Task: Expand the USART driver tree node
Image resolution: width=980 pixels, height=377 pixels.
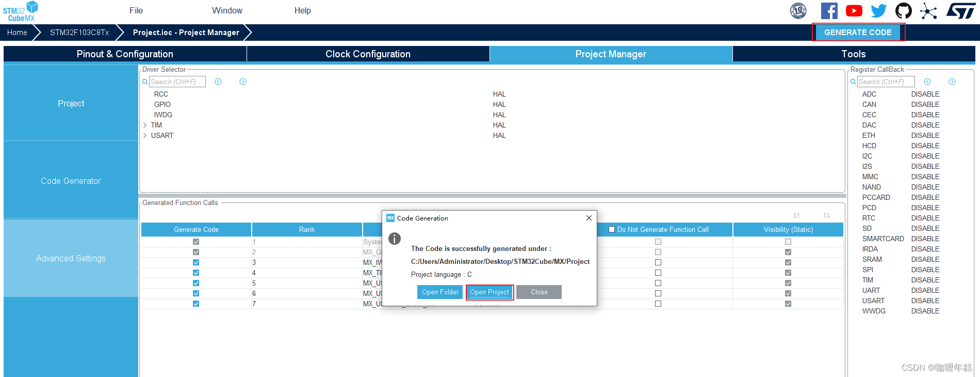Action: [145, 135]
